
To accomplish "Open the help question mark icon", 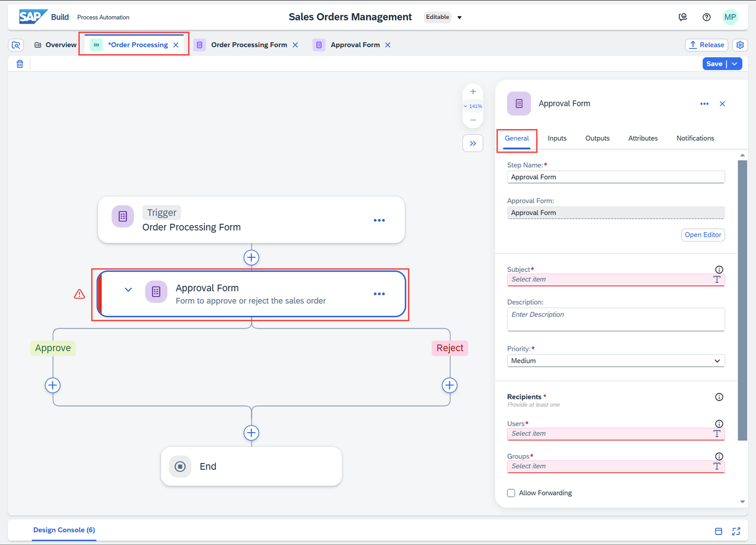I will (707, 17).
